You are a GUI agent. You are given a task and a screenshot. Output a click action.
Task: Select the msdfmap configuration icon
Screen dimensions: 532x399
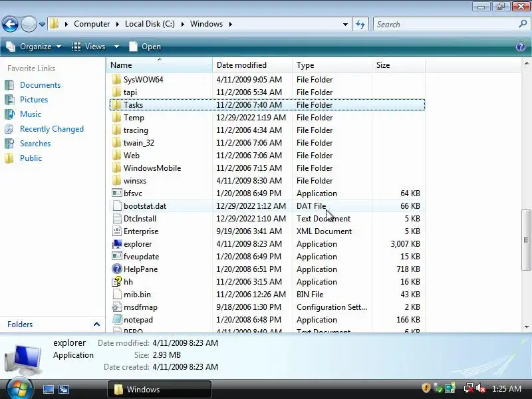coord(117,307)
